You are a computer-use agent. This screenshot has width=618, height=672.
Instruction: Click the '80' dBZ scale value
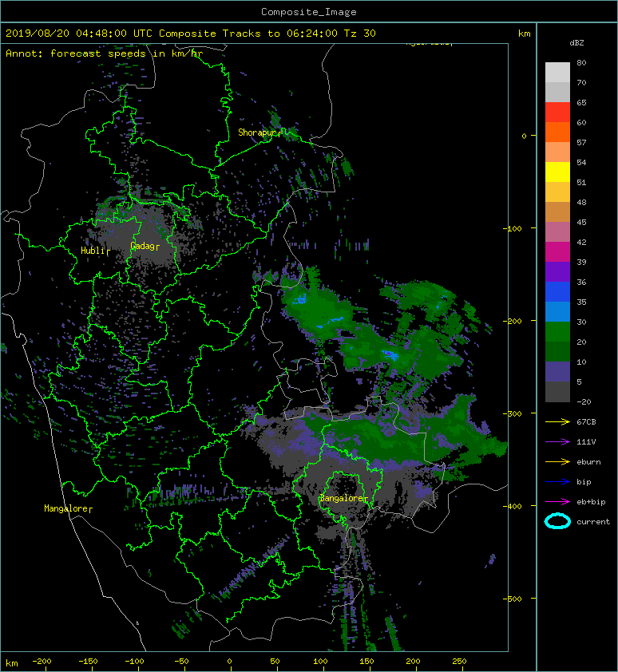tap(581, 62)
